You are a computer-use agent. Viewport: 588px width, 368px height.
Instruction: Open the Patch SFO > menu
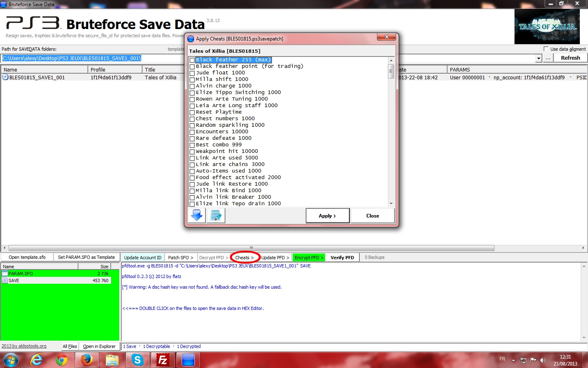pyautogui.click(x=181, y=258)
